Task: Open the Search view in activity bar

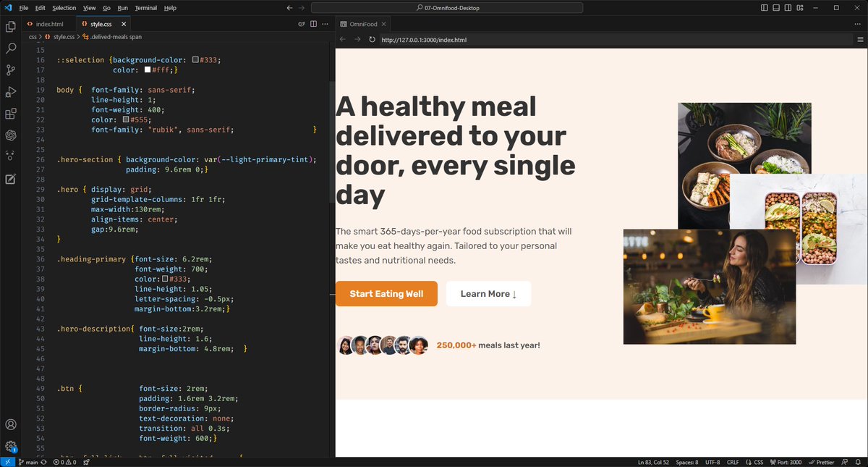Action: pos(11,49)
